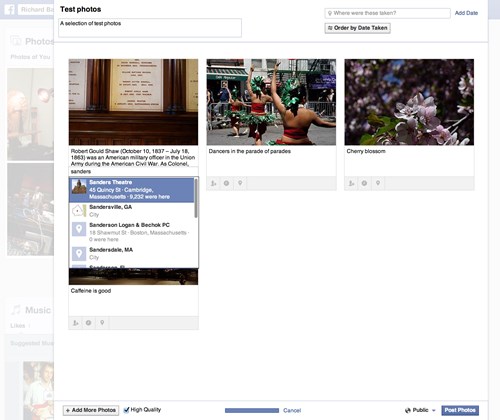This screenshot has height=420, width=500.
Task: Click tag people icon under Dancers photo
Action: [x=214, y=183]
